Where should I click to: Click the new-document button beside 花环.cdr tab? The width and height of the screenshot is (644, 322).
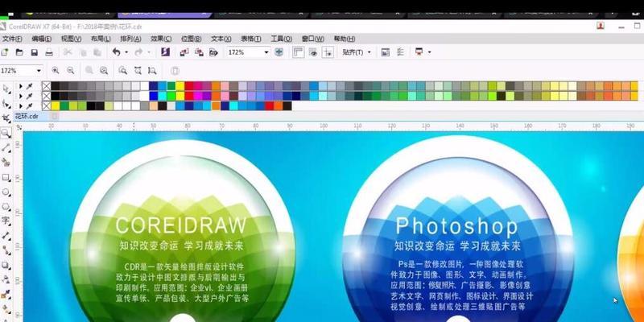click(55, 117)
